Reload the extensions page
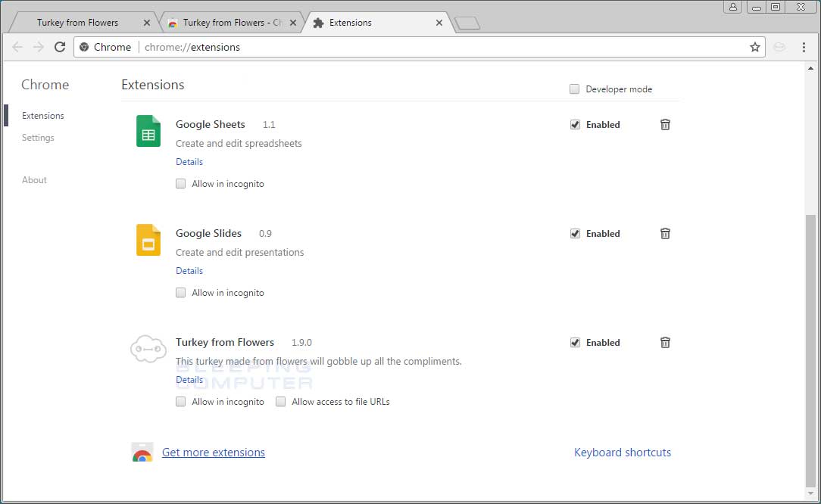 (60, 47)
